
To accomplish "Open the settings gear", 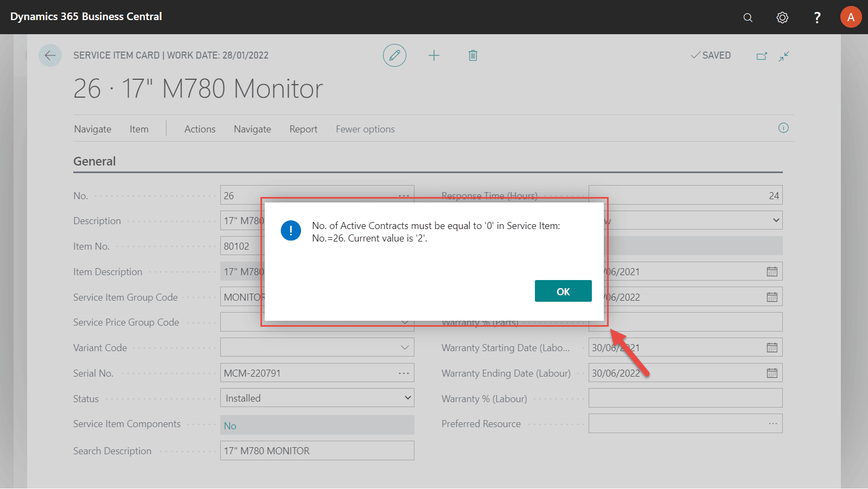I will pyautogui.click(x=782, y=17).
